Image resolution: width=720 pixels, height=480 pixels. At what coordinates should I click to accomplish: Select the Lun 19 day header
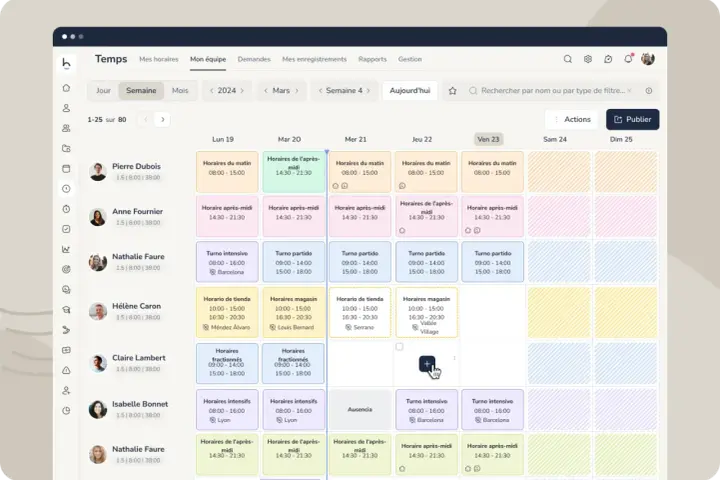click(223, 139)
